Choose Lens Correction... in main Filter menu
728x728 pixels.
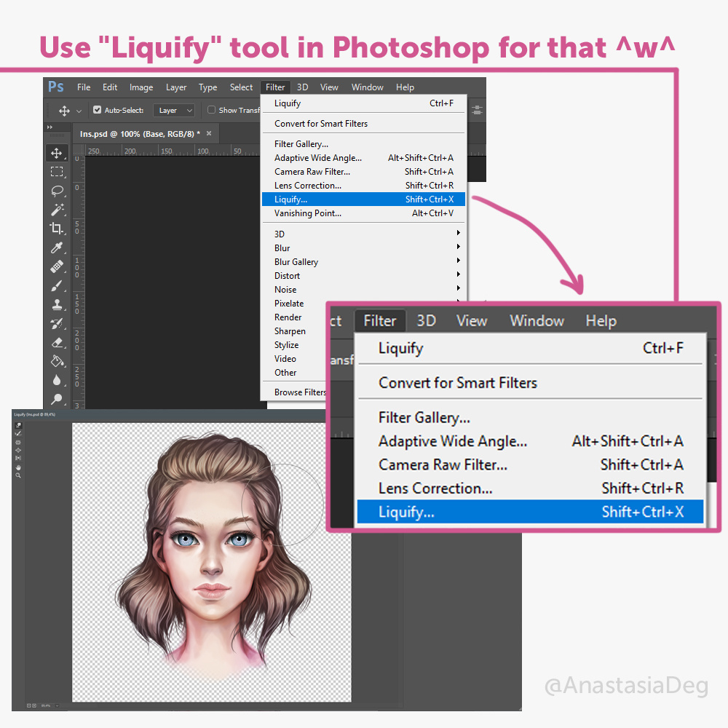(363, 185)
